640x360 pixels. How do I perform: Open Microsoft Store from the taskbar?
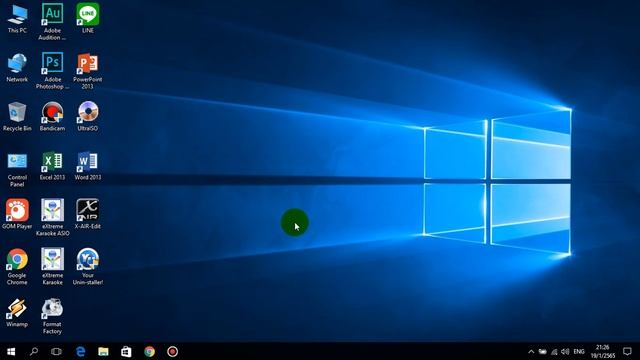126,351
